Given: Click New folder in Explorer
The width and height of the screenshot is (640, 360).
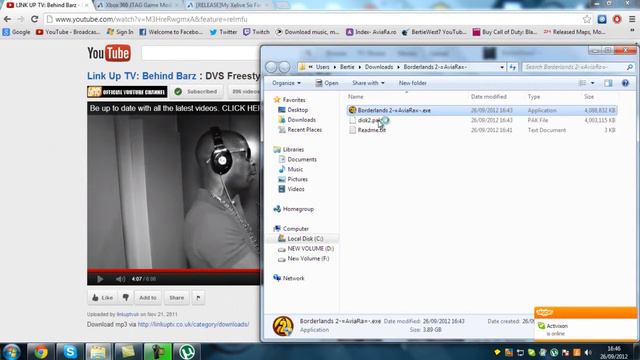Looking at the screenshot, I should coord(413,83).
